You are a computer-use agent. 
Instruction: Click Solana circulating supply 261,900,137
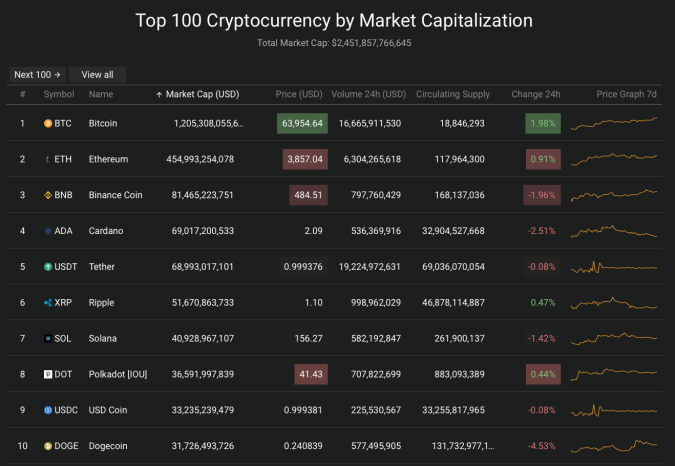tap(459, 339)
